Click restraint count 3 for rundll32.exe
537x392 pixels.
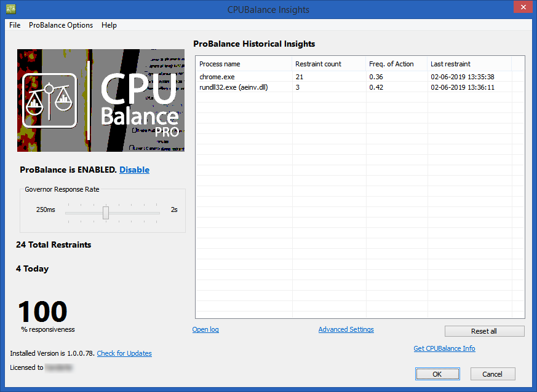tap(298, 87)
